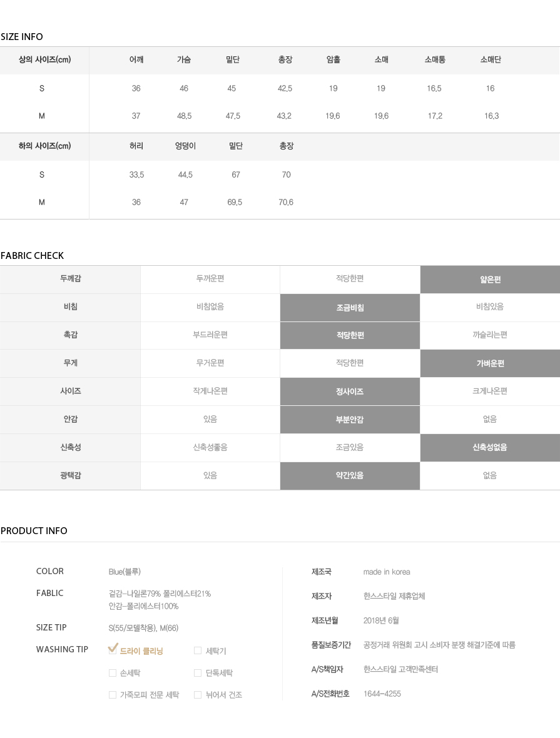Viewport: 560px width, 738px height.
Task: Select the highlighted 정사이즈 cell
Action: pyautogui.click(x=350, y=392)
